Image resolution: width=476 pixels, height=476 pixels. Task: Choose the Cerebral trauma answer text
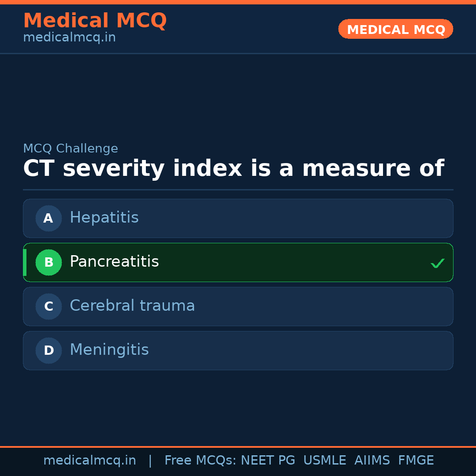coord(132,306)
